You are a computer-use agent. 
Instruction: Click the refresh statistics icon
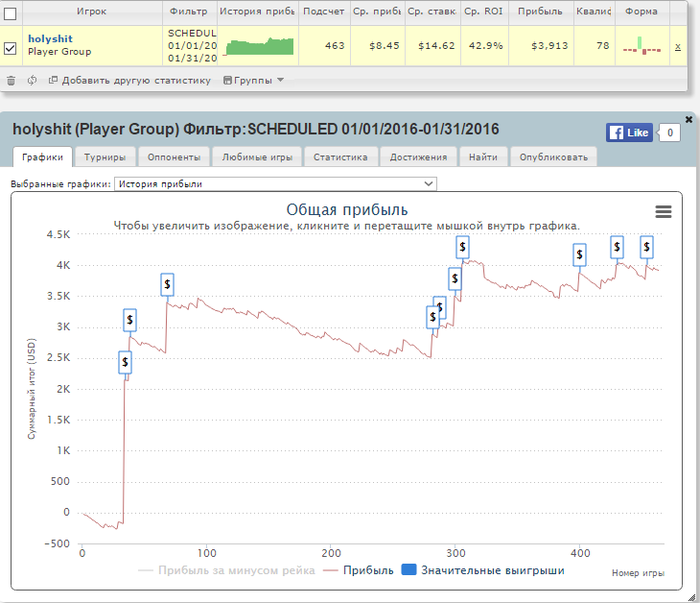(x=32, y=80)
